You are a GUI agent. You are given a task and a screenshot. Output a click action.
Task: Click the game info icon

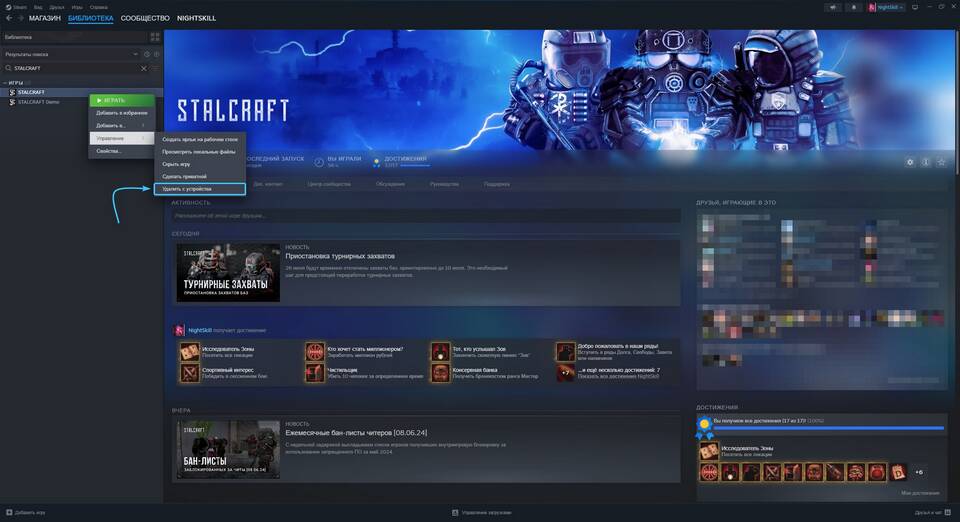(926, 162)
